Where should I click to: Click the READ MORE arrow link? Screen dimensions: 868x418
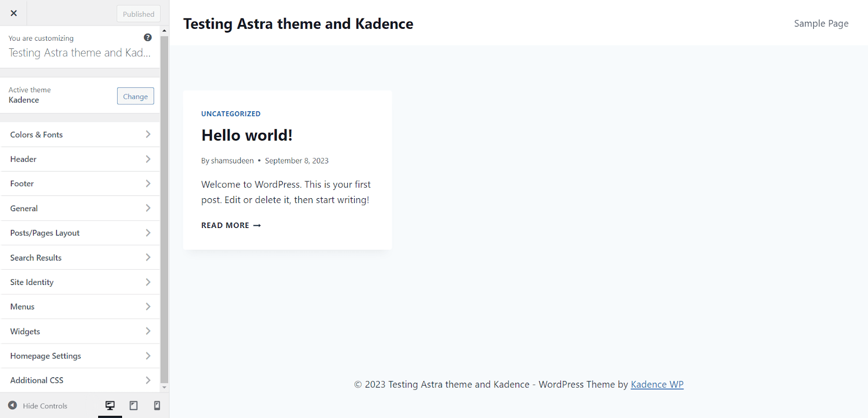(231, 225)
